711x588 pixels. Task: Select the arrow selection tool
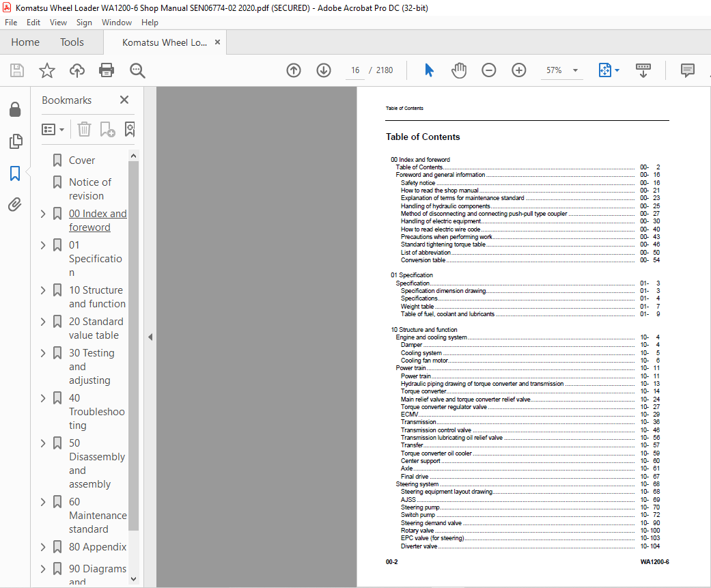point(429,70)
